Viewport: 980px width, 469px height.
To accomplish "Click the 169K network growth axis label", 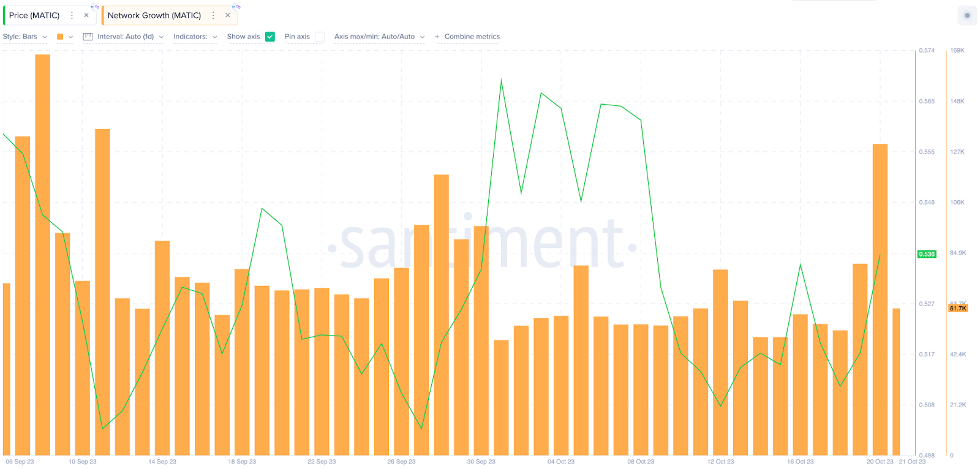I will coord(957,50).
